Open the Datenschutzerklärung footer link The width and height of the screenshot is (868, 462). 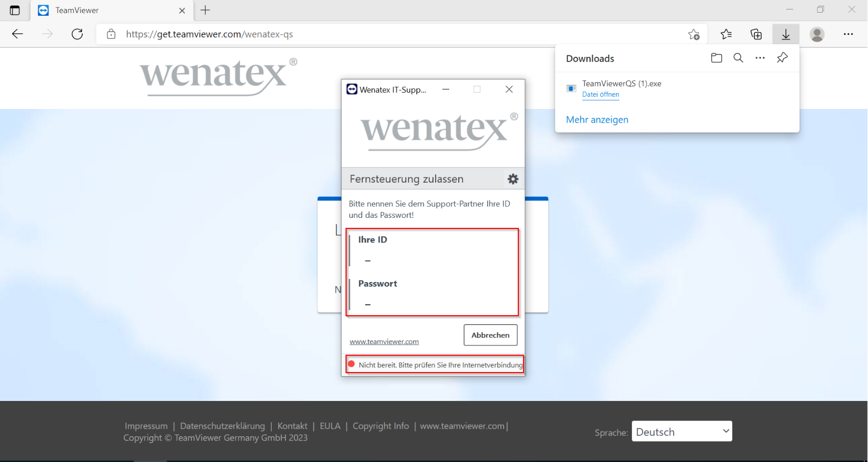[222, 426]
